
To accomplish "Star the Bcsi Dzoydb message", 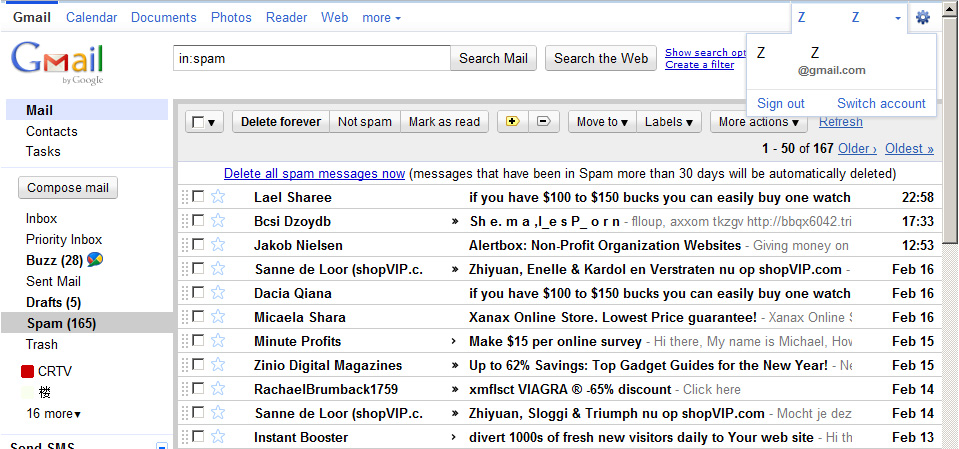I will click(218, 221).
